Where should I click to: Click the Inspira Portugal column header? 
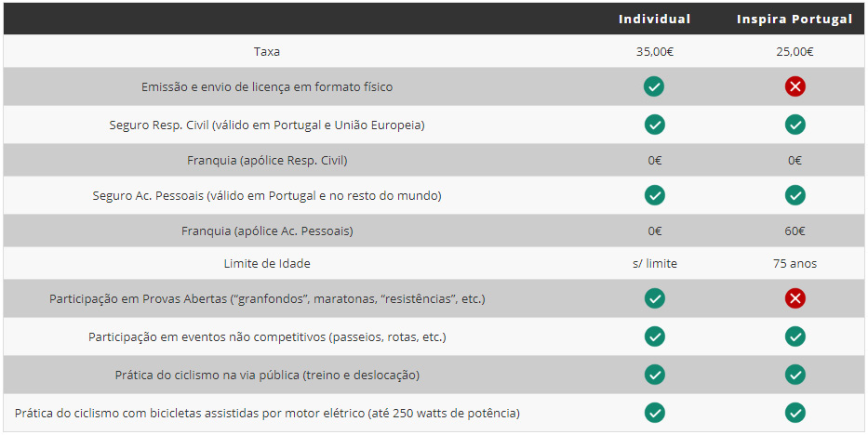pyautogui.click(x=795, y=19)
